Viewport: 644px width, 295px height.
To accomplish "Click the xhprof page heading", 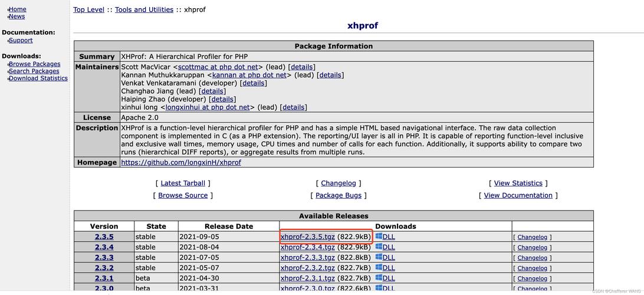I will coord(362,25).
